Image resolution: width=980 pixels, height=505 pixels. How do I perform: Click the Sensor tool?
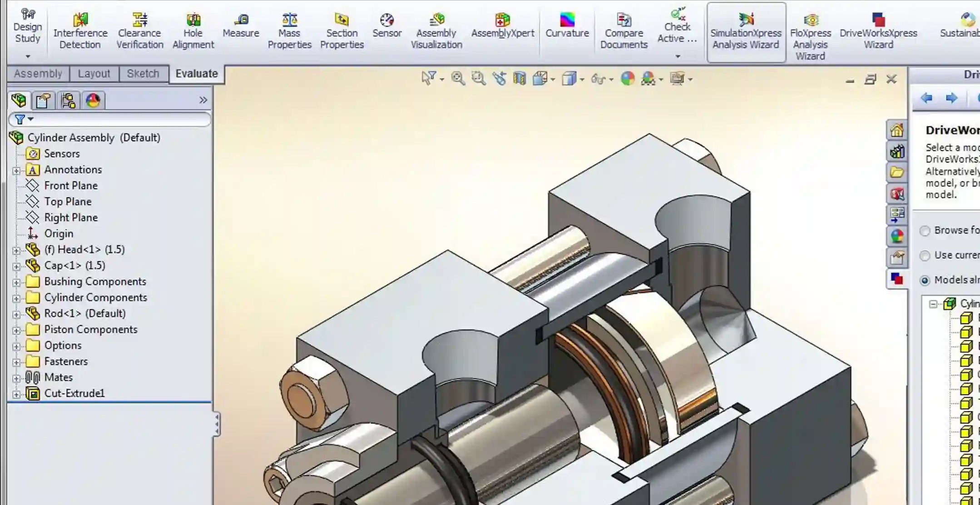[x=387, y=26]
